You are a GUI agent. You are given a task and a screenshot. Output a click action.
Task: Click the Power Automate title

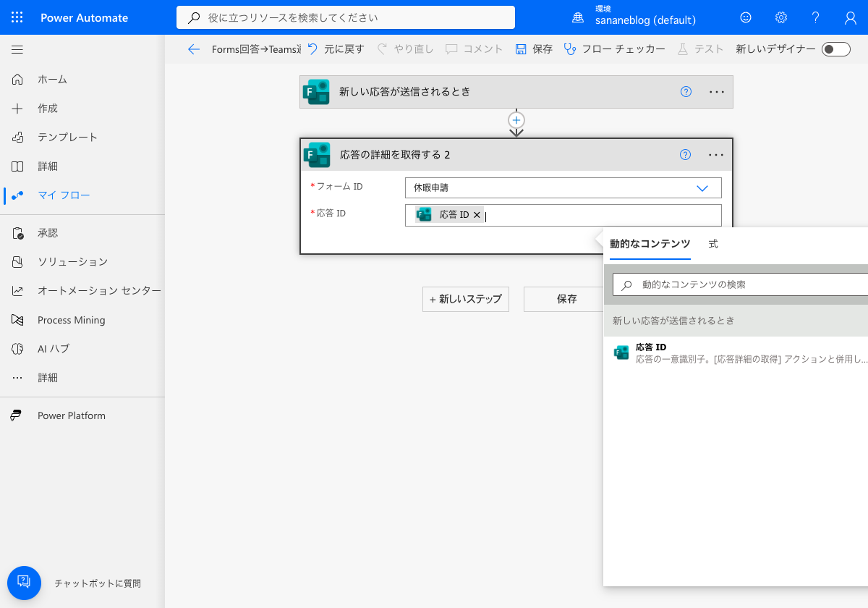(84, 17)
